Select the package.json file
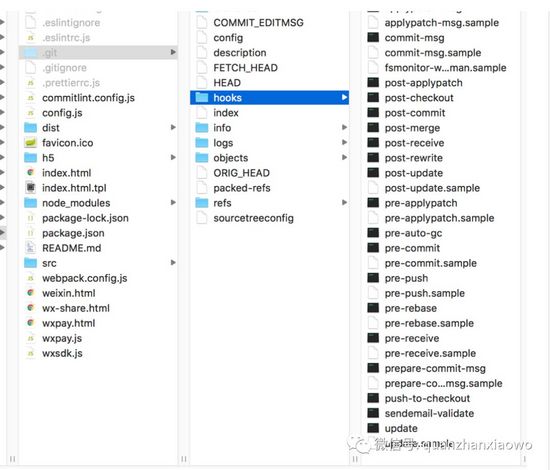The height and width of the screenshot is (470, 550). click(x=99, y=233)
